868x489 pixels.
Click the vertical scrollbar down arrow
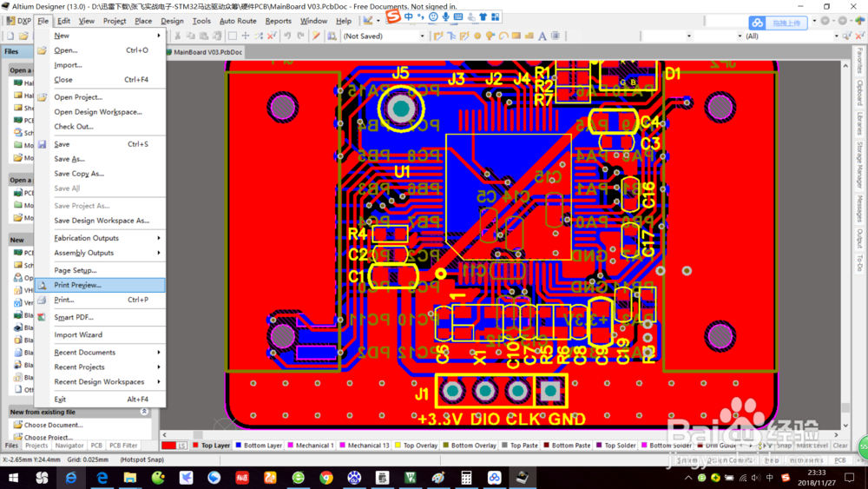[x=845, y=426]
